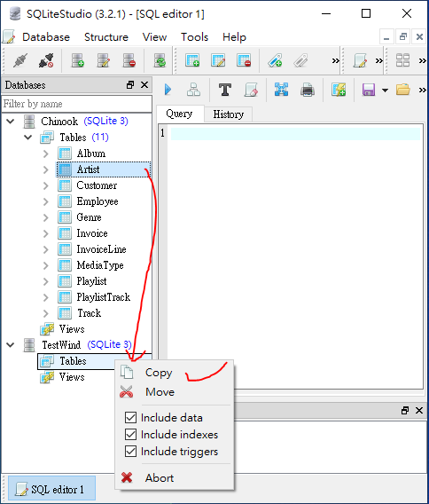Open the View menu
This screenshot has height=504, width=429.
click(x=154, y=37)
